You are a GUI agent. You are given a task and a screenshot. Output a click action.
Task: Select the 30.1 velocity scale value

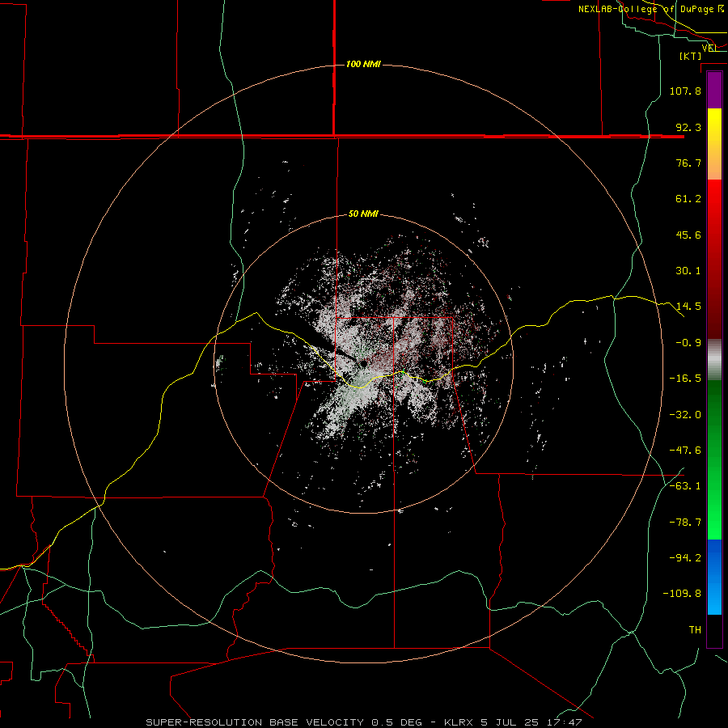688,271
